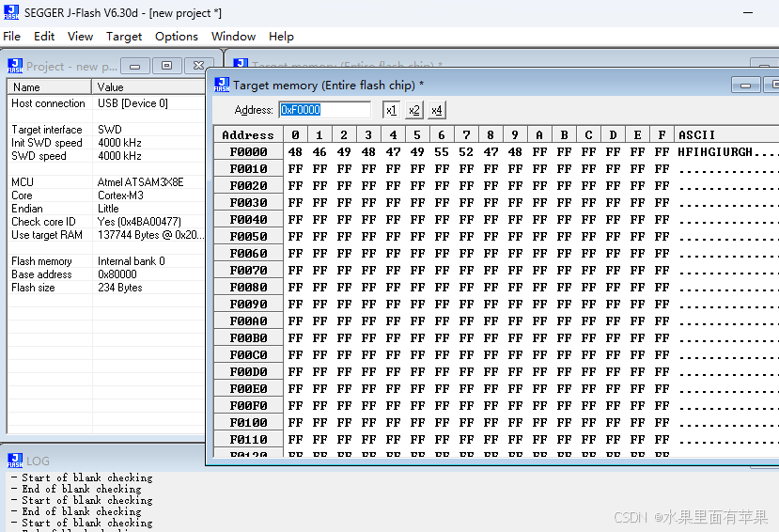This screenshot has height=532, width=779.
Task: Open the Edit menu
Action: click(44, 37)
